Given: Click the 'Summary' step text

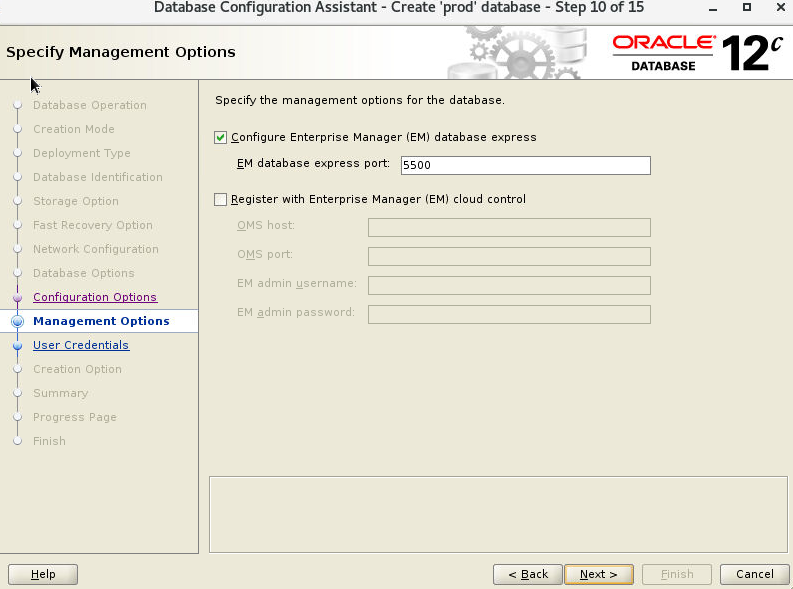Looking at the screenshot, I should pyautogui.click(x=61, y=393).
